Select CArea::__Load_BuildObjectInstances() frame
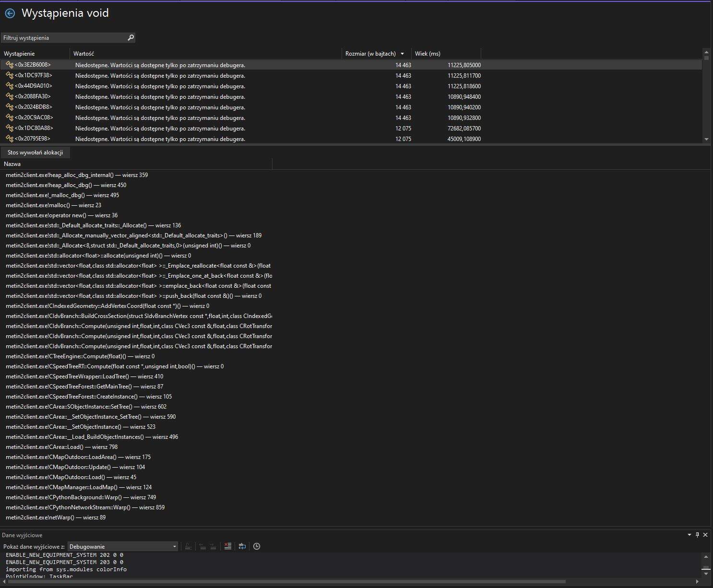This screenshot has height=588, width=713. 92,437
